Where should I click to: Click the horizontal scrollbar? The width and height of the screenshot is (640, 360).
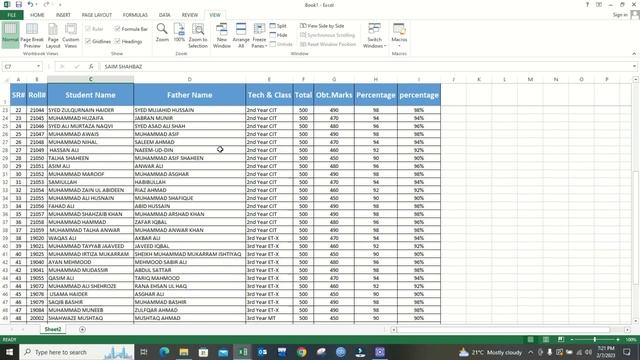tap(503, 329)
